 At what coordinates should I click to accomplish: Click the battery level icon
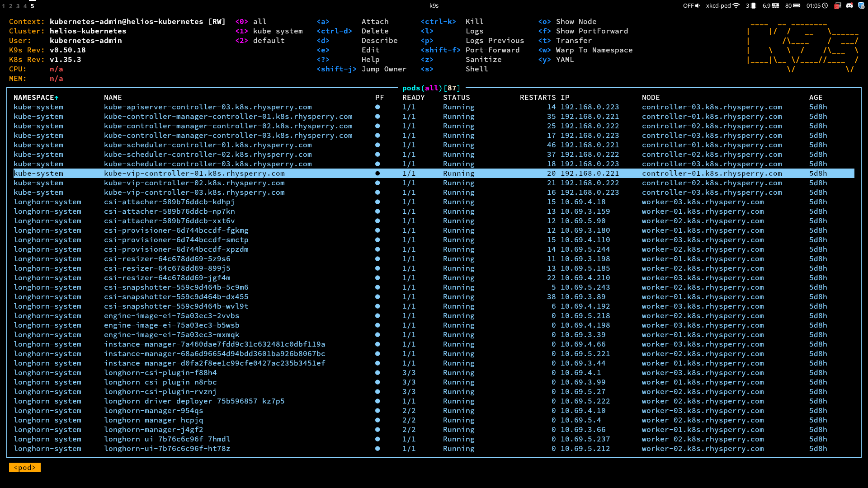point(797,6)
